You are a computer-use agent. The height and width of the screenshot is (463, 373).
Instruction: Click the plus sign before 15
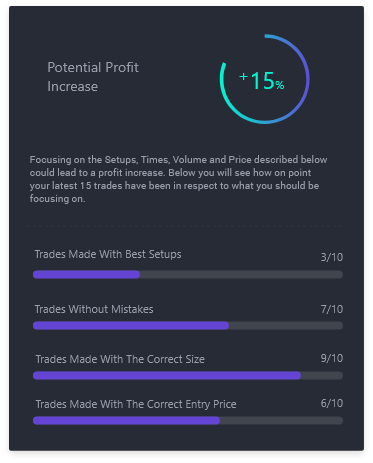click(244, 77)
